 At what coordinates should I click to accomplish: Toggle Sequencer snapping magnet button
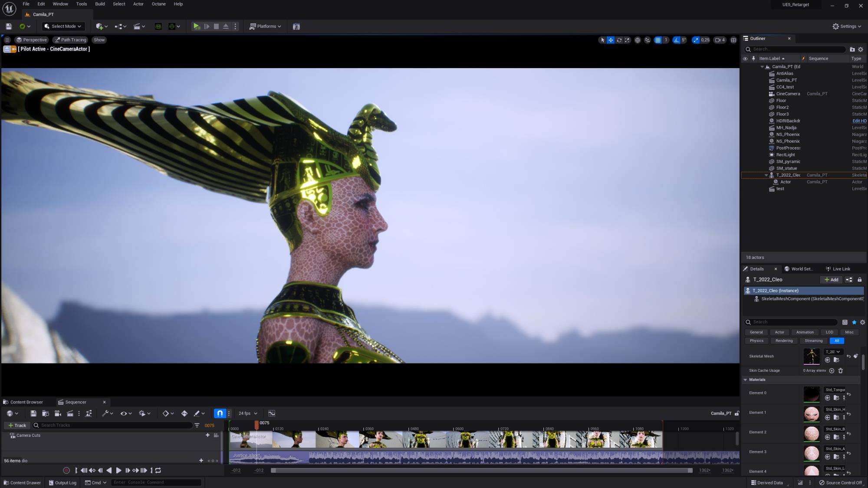pyautogui.click(x=220, y=413)
